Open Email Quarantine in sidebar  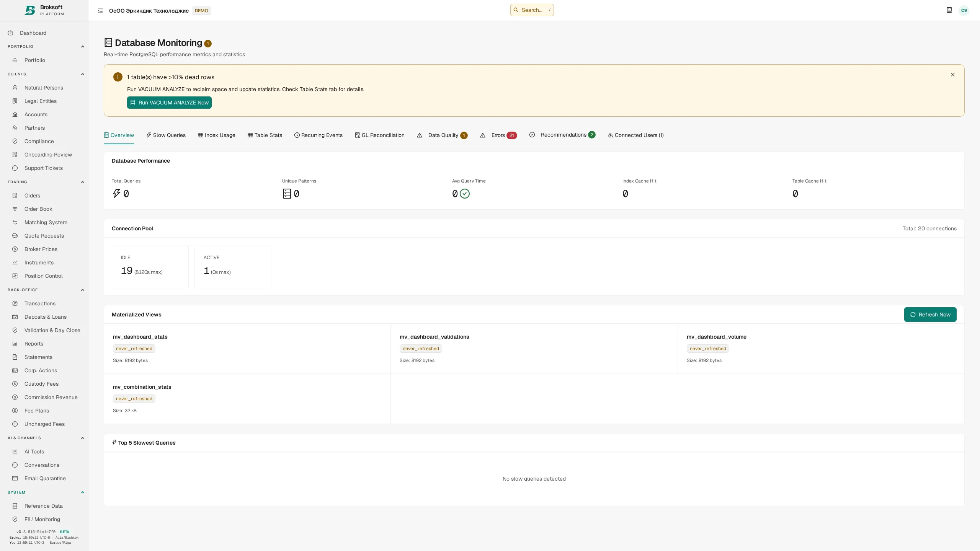(45, 478)
